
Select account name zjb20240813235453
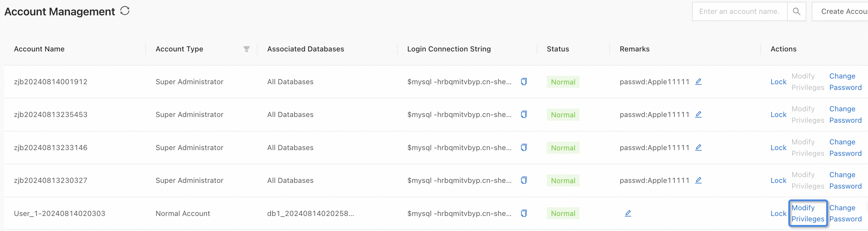pos(51,115)
